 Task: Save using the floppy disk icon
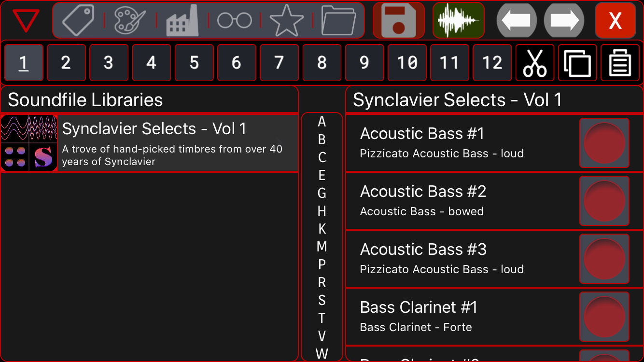point(398,21)
